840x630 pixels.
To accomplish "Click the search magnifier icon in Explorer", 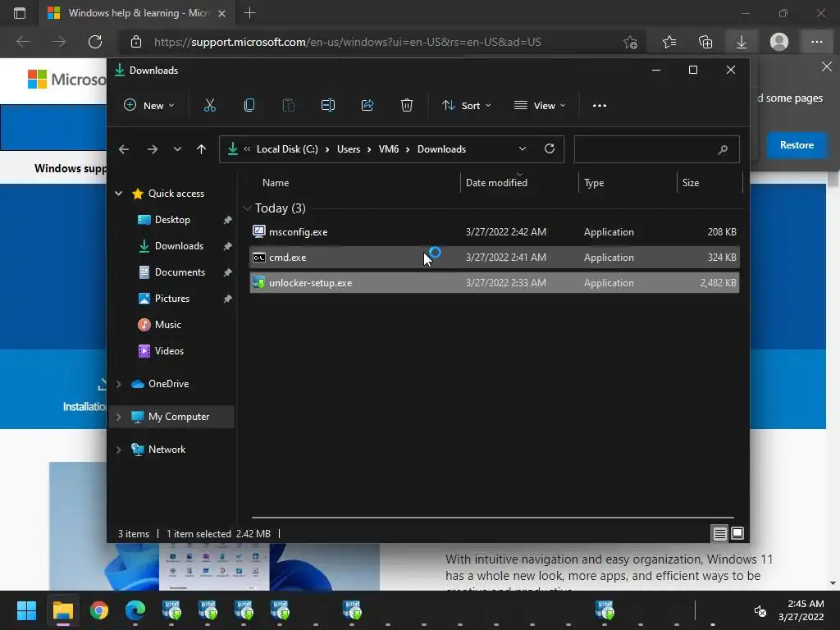I will pyautogui.click(x=723, y=149).
